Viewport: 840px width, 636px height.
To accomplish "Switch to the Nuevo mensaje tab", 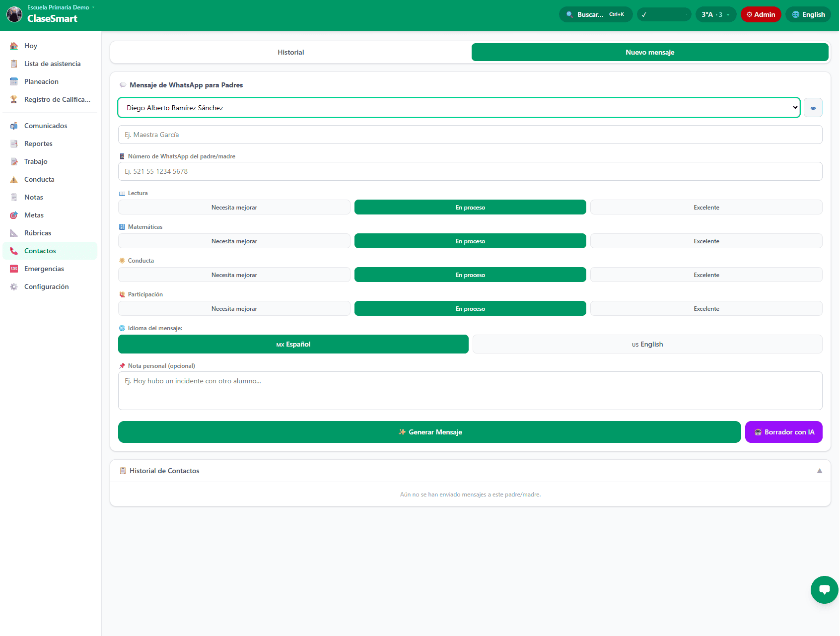I will (650, 52).
